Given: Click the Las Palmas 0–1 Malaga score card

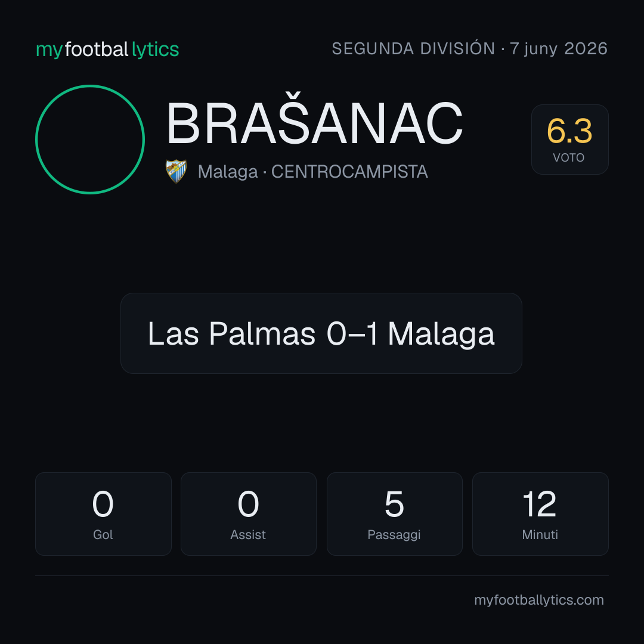Looking at the screenshot, I should [321, 333].
